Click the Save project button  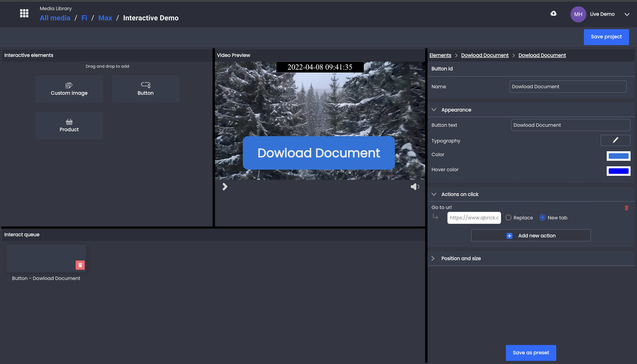[606, 37]
